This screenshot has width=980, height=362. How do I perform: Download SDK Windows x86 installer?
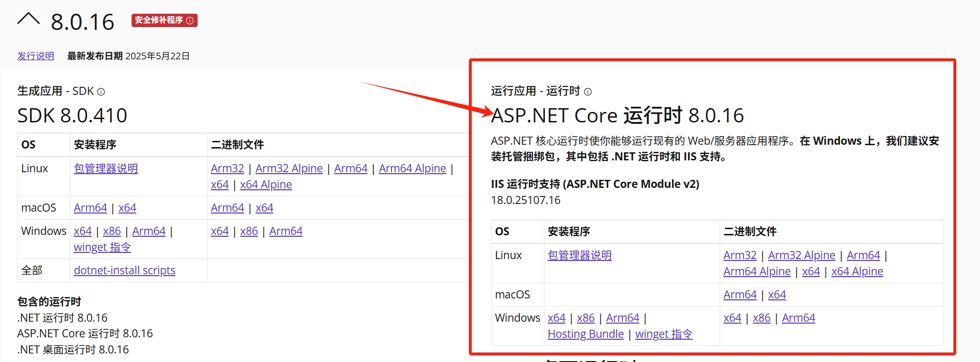click(x=112, y=231)
